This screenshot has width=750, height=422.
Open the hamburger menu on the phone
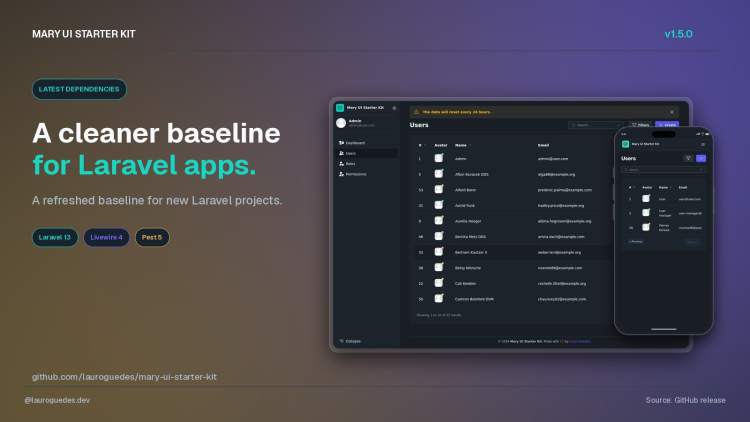point(703,144)
